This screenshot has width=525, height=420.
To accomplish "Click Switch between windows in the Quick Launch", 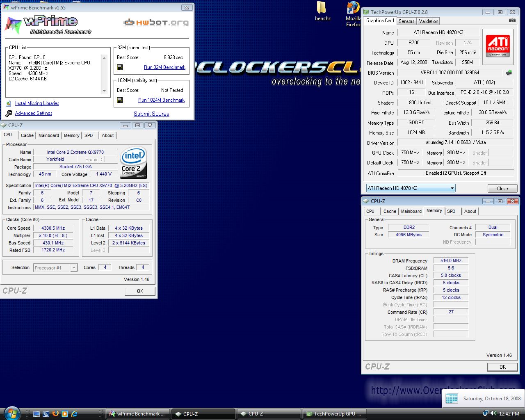I will pos(46,414).
